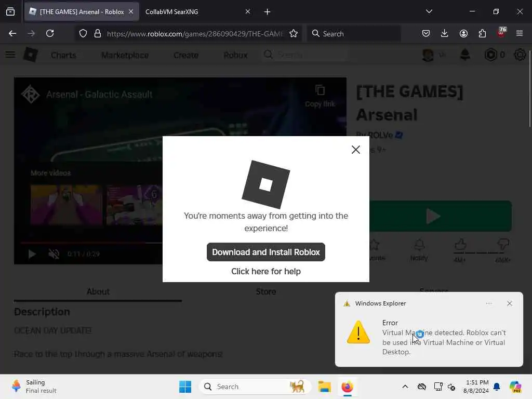
Task: Open the clock showing 1:51 PM
Action: click(x=476, y=387)
